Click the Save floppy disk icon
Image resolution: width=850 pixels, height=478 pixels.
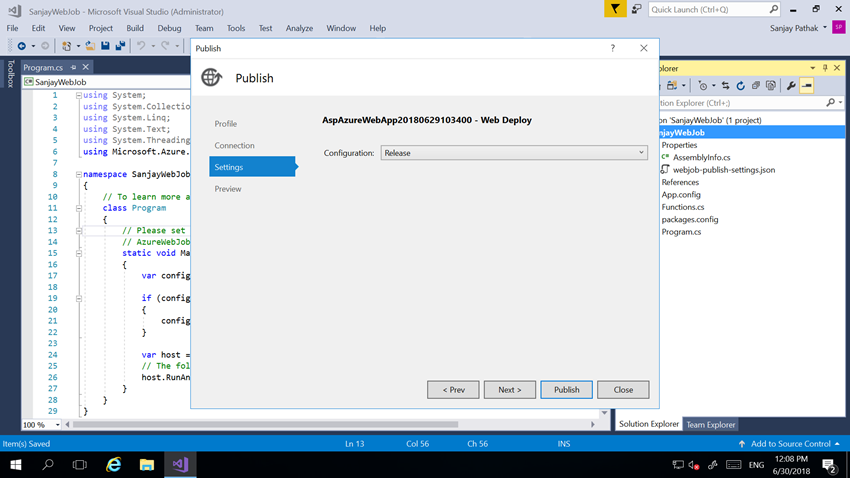click(x=105, y=46)
